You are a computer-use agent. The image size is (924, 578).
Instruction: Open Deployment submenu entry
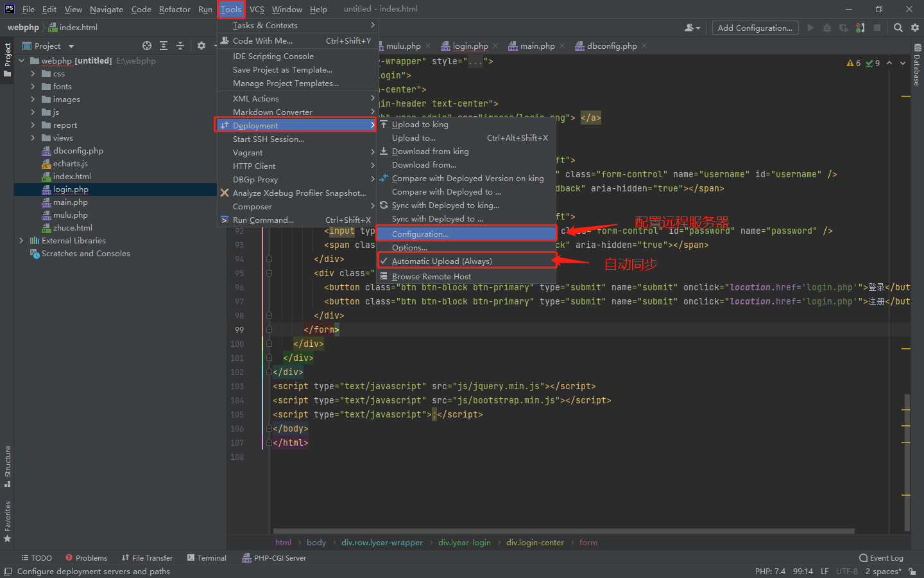tap(296, 125)
